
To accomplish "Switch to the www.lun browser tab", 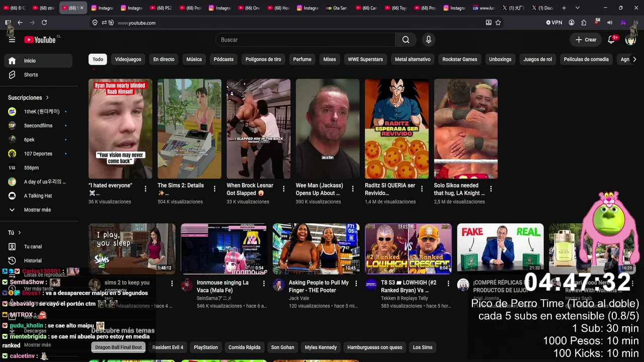I will [484, 8].
